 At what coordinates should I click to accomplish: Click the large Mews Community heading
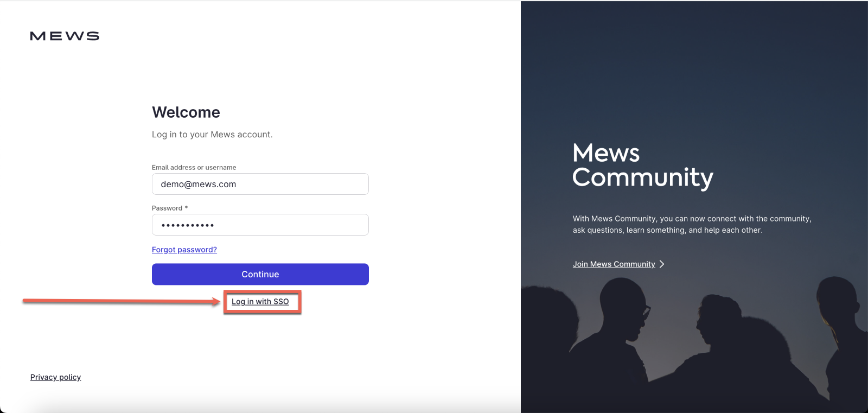pos(642,165)
